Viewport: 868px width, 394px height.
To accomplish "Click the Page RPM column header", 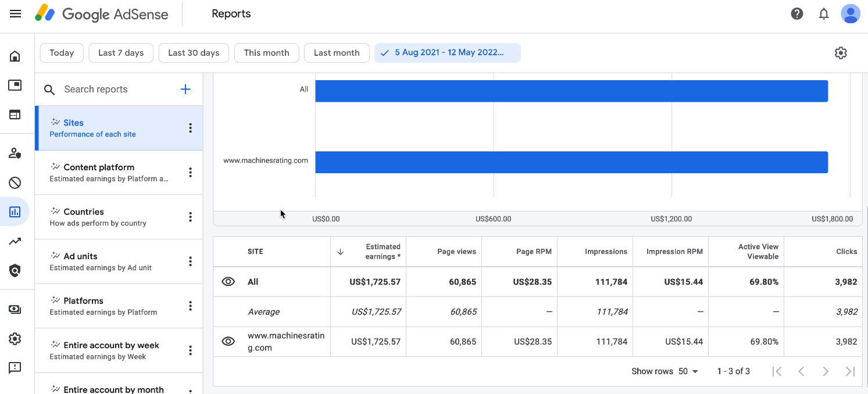I will coord(520,252).
